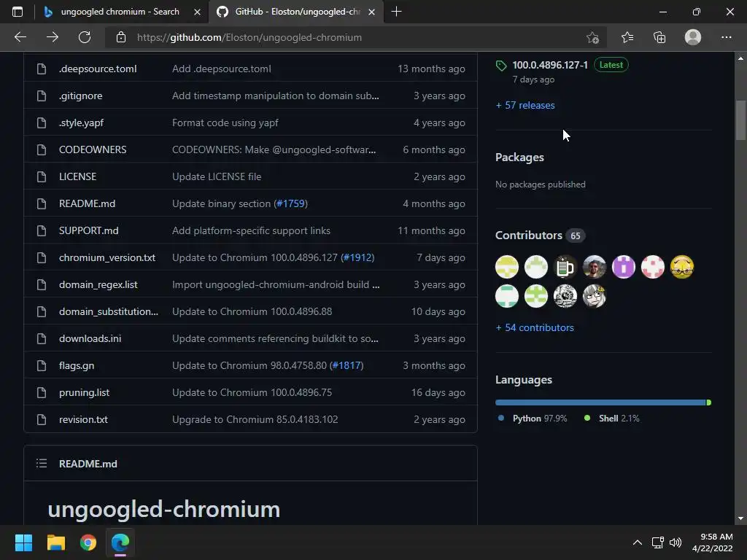Close the ungoogled chromium Search tab
The image size is (747, 560).
(197, 12)
